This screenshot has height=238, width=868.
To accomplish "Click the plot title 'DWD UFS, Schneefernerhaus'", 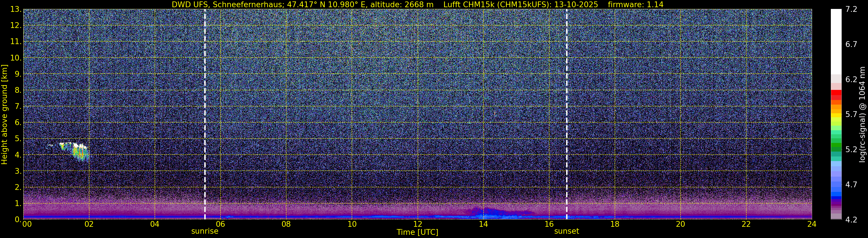I will coord(228,5).
